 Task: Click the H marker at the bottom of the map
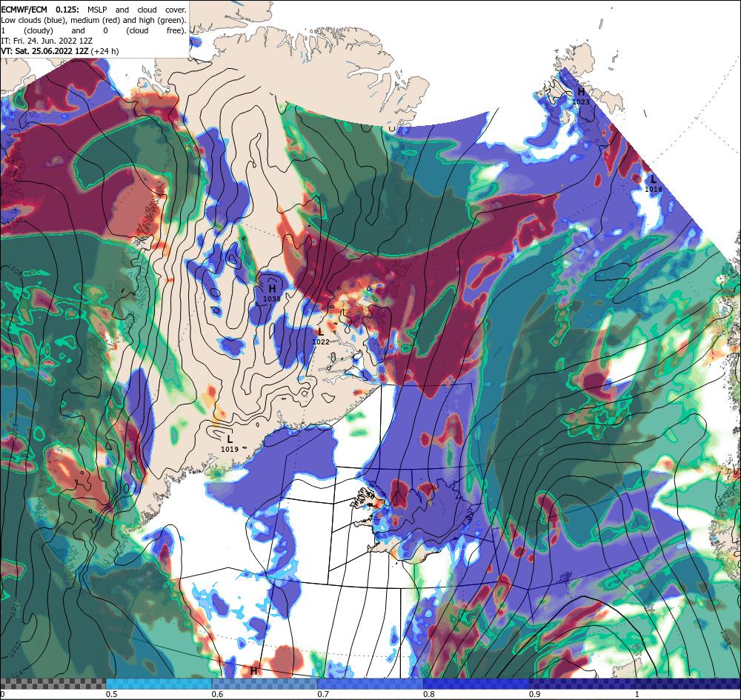point(253,670)
